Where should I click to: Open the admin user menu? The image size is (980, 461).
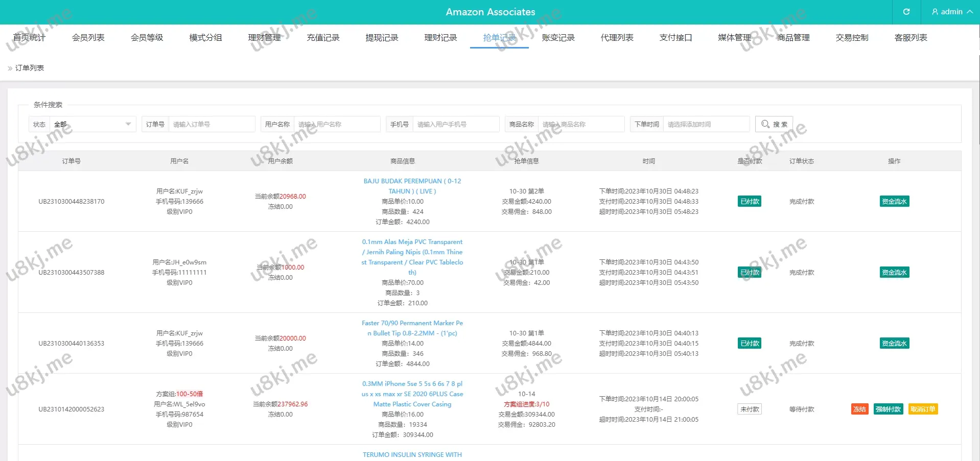point(951,12)
